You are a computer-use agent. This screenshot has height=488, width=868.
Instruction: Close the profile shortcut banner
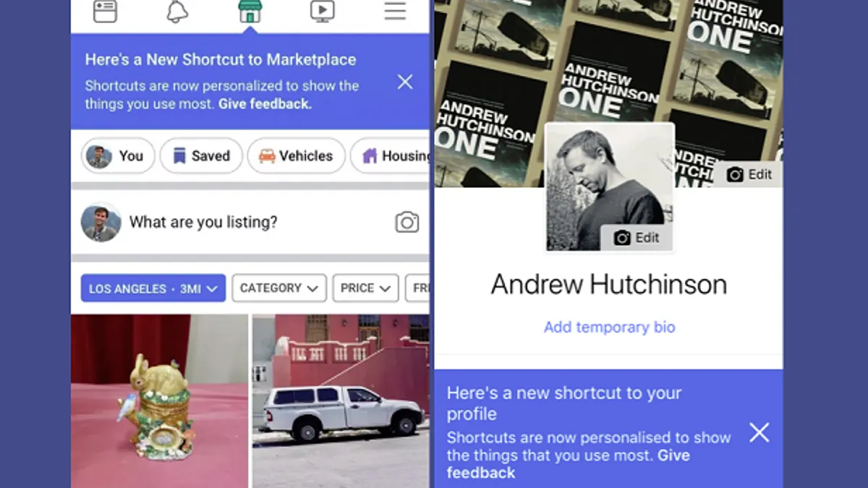pos(759,433)
